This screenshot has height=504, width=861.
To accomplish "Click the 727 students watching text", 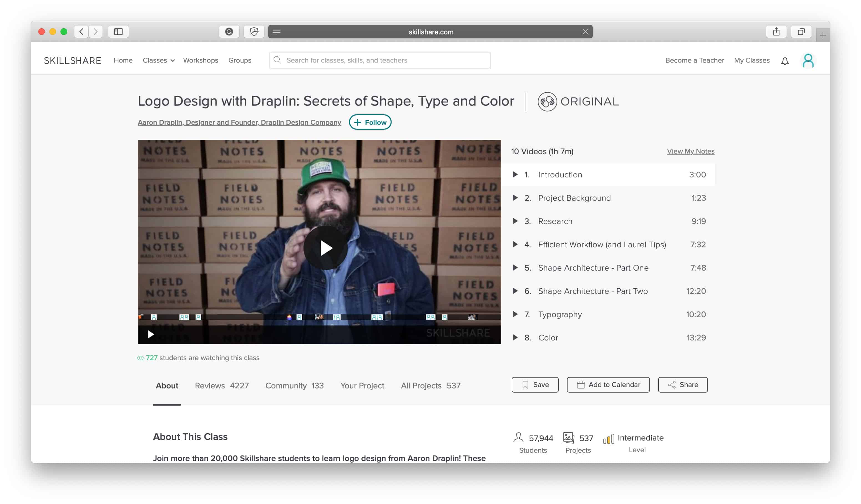I will click(198, 358).
